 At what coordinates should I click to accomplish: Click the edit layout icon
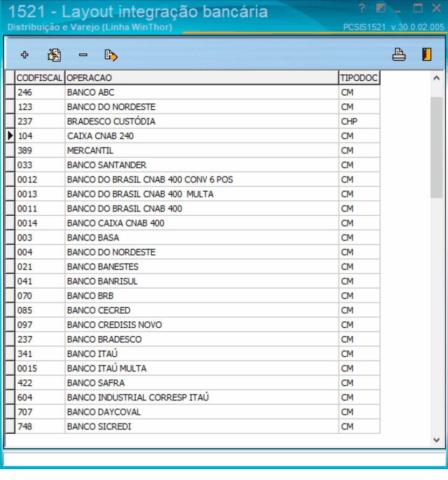(x=54, y=55)
